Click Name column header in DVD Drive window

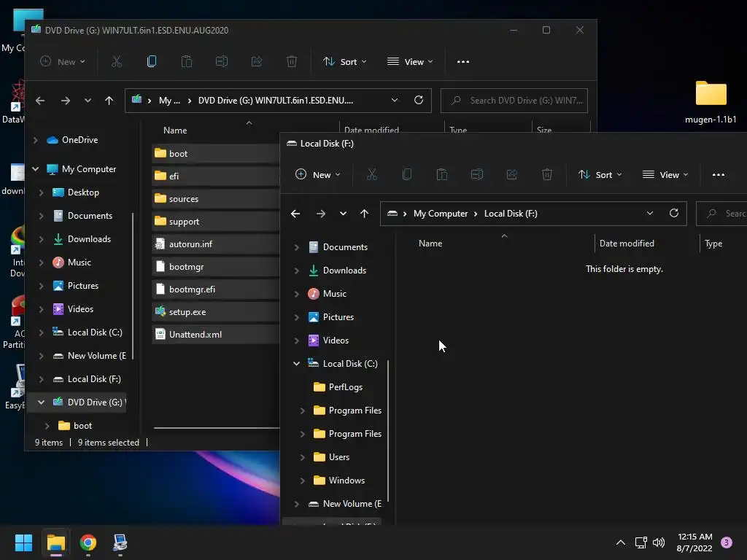pos(175,131)
